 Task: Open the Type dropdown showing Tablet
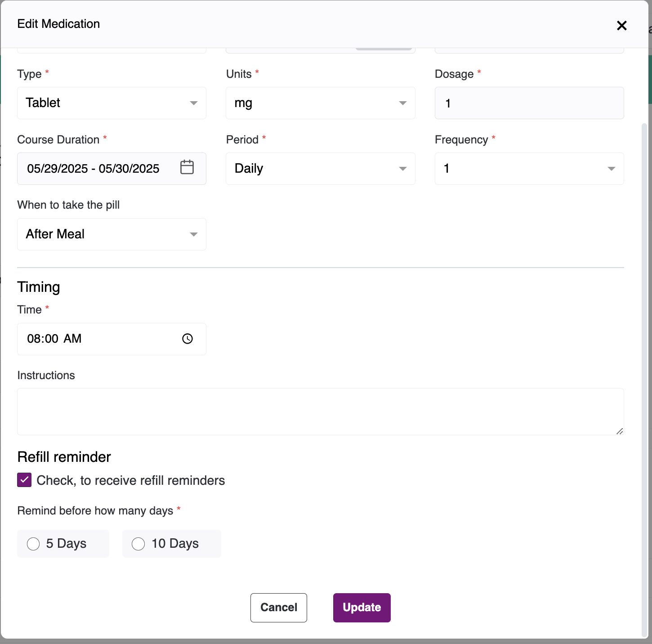(112, 103)
